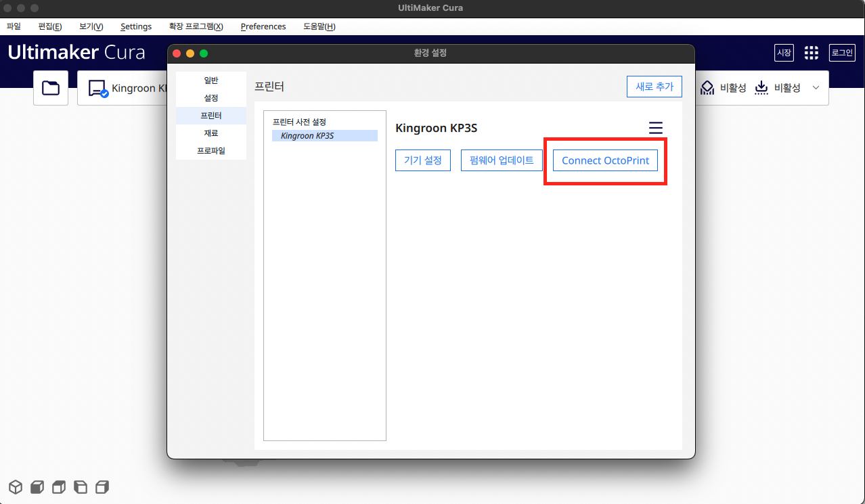Select the top view cube icon
The height and width of the screenshot is (504, 865).
point(59,486)
